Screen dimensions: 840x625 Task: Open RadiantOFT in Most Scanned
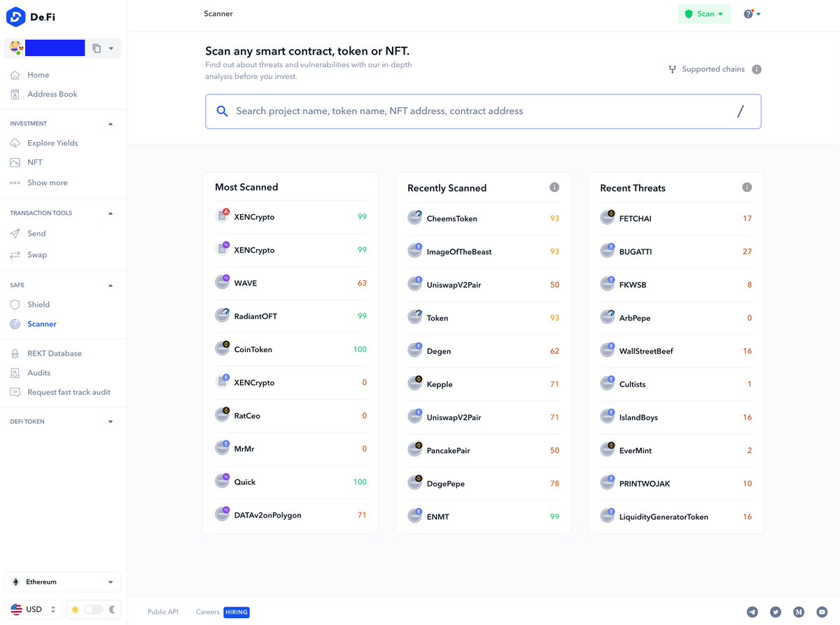(290, 316)
